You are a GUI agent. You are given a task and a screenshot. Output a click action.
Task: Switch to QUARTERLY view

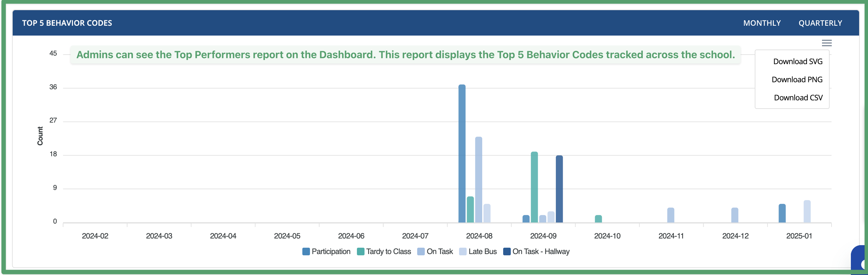820,23
